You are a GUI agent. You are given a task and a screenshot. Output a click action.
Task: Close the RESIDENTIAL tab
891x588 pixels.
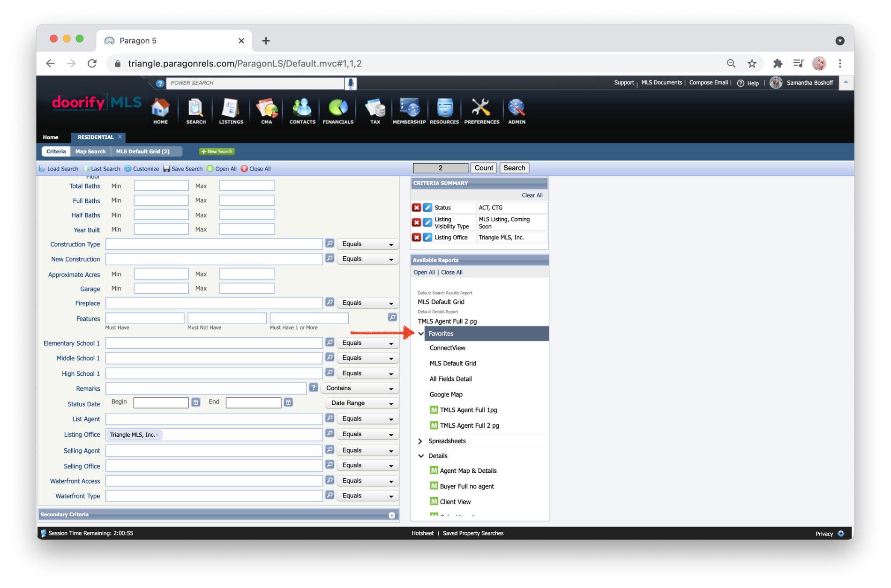click(120, 137)
